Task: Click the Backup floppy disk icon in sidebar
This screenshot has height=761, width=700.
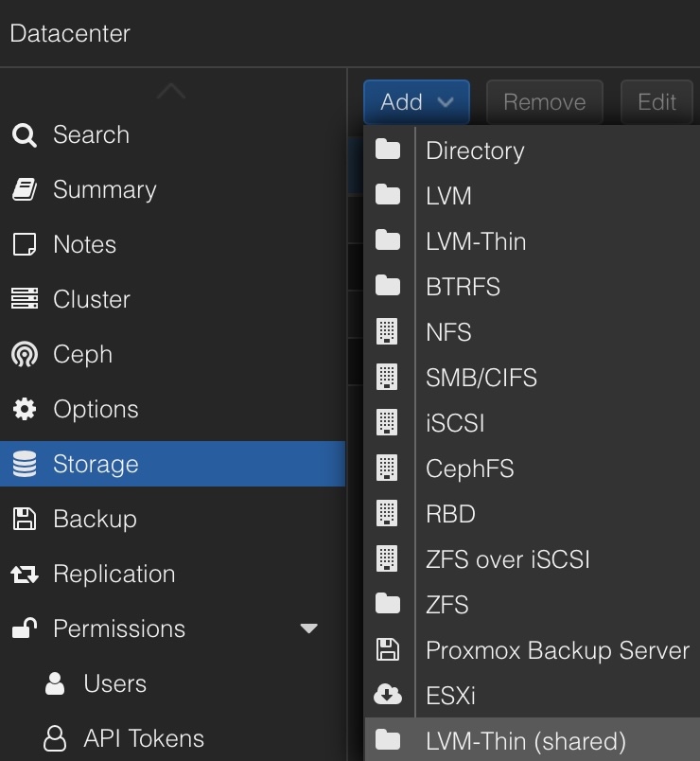Action: coord(25,519)
